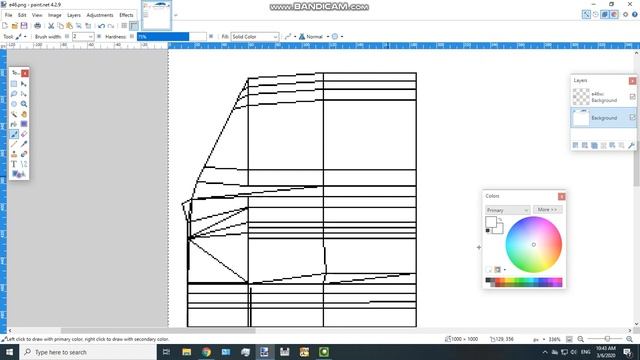
Task: Toggle the pixel grid icon
Action: [x=124, y=26]
